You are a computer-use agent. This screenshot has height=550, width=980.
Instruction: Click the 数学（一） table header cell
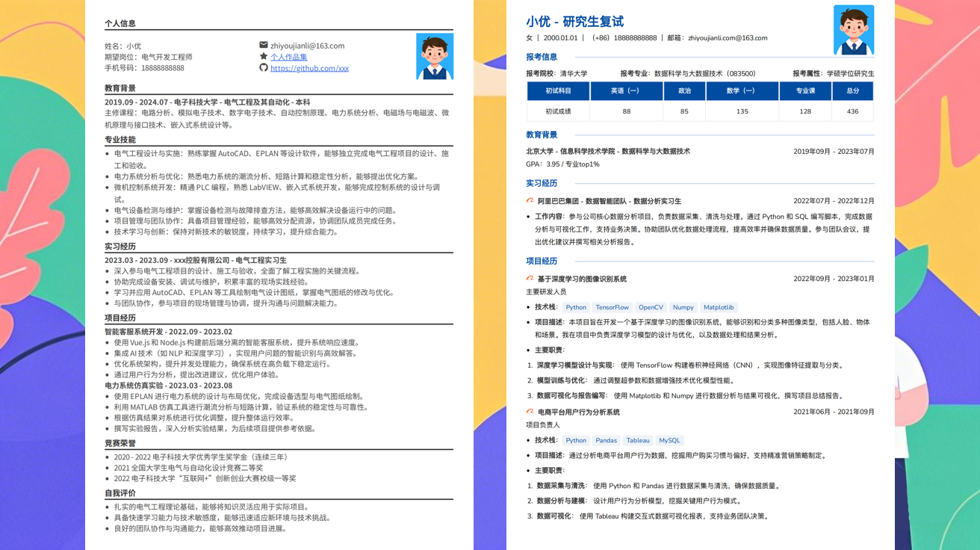[x=742, y=90]
